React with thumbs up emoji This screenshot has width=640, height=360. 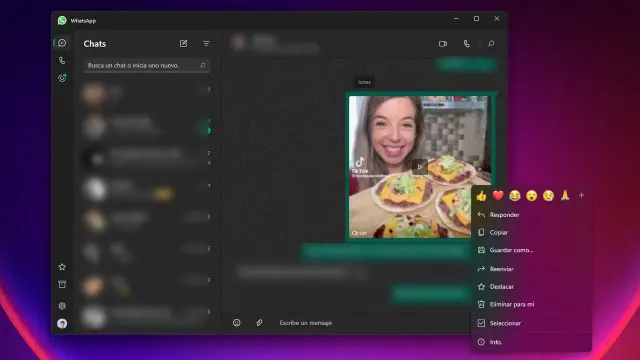coord(481,196)
